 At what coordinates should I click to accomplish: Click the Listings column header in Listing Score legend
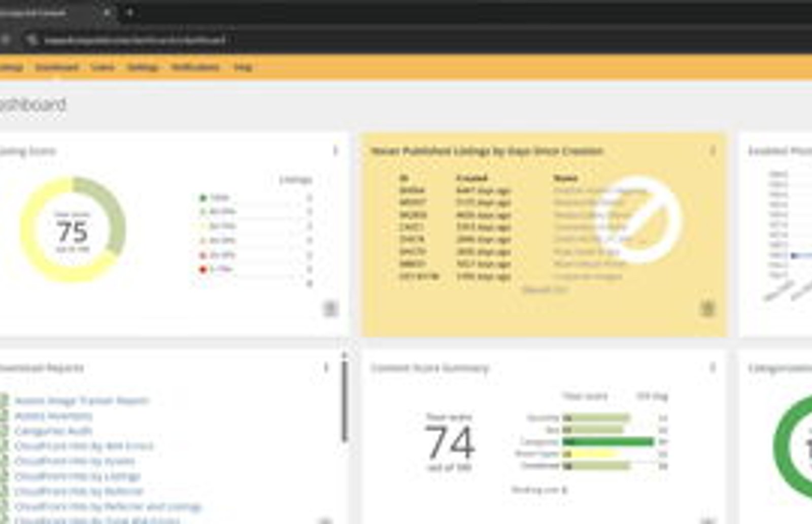click(x=295, y=180)
